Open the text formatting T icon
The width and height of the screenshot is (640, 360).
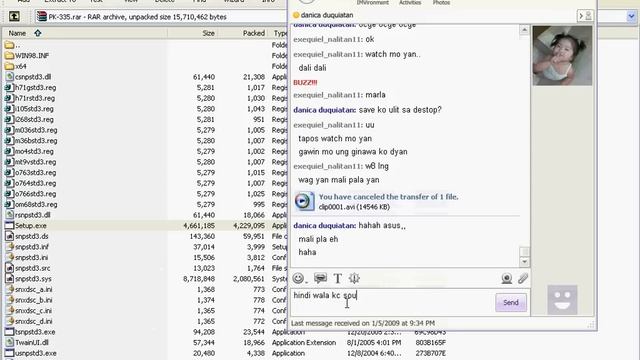(x=338, y=278)
